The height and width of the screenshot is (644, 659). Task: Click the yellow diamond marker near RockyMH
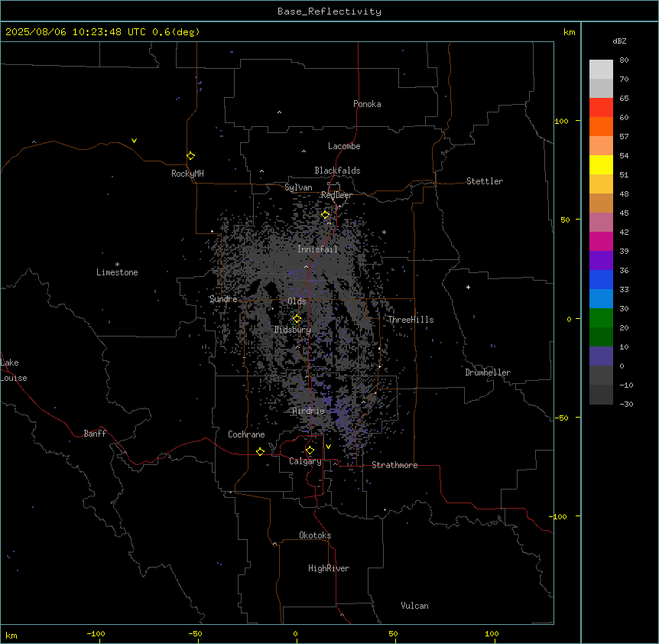[x=190, y=155]
